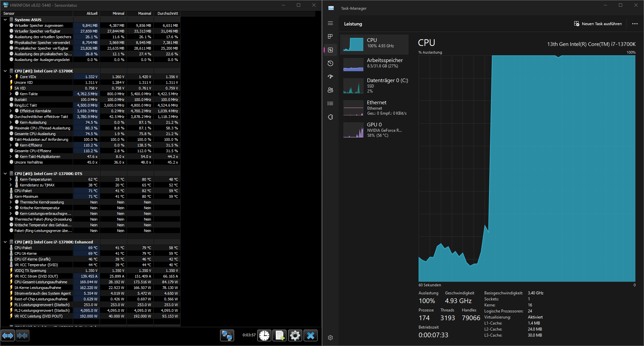
Task: Select Uncore Verhältnis sensor row
Action: 91,162
